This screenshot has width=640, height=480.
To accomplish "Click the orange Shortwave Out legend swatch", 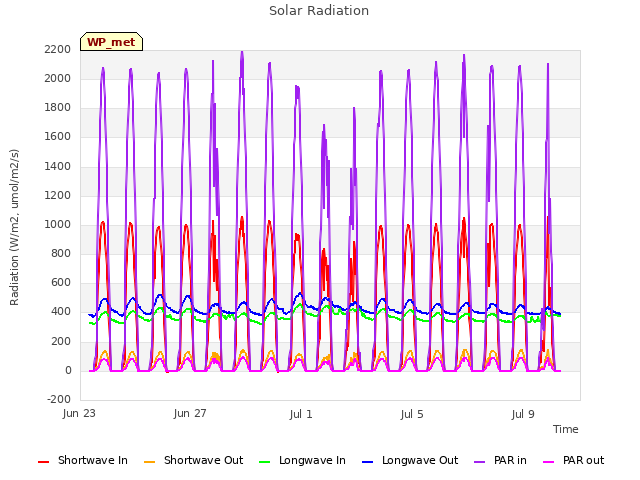I will (x=149, y=462).
